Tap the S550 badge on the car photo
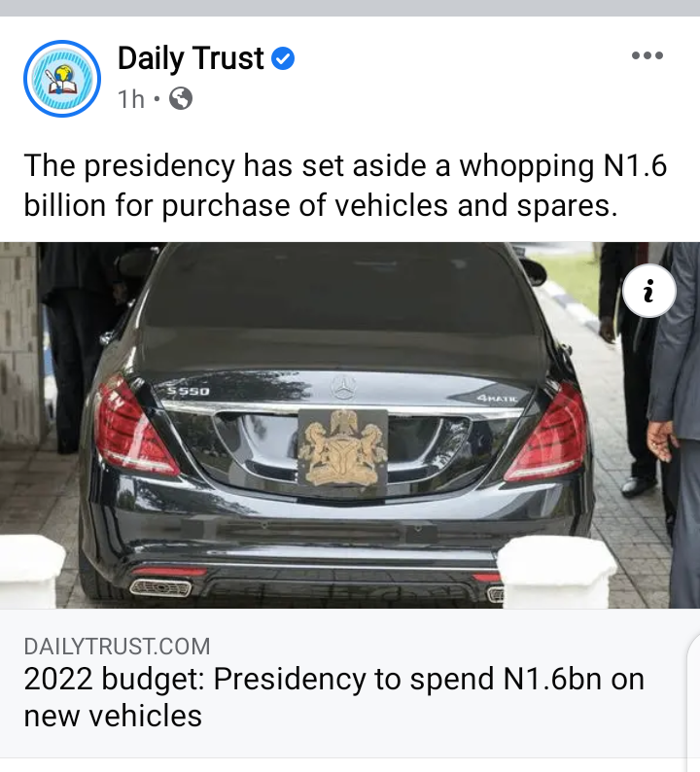This screenshot has height=772, width=700. tap(188, 392)
